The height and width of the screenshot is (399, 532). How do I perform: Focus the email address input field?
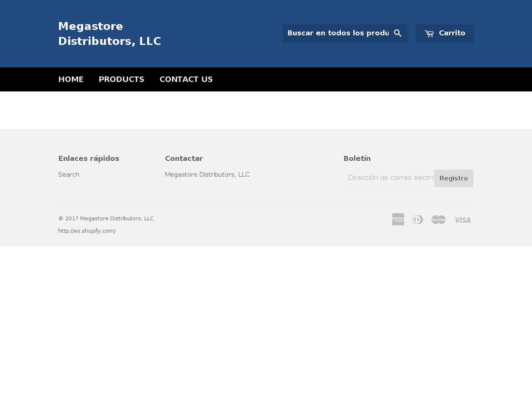coord(388,178)
